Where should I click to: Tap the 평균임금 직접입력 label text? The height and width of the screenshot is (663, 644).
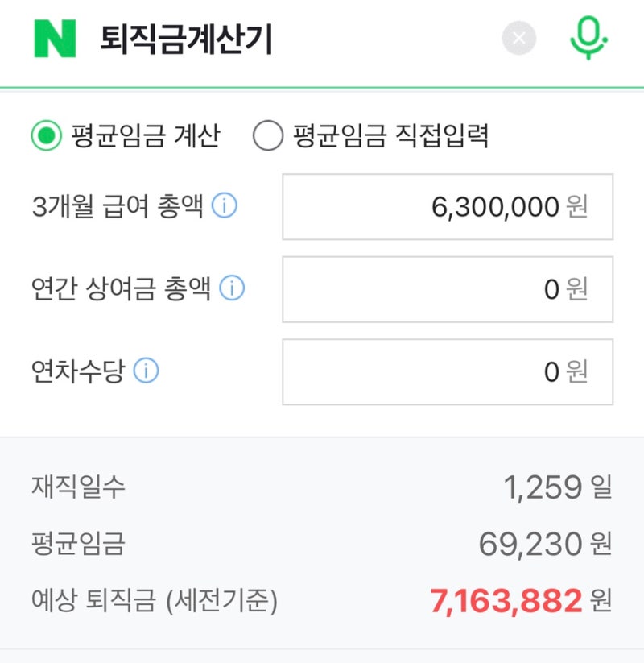coord(390,135)
